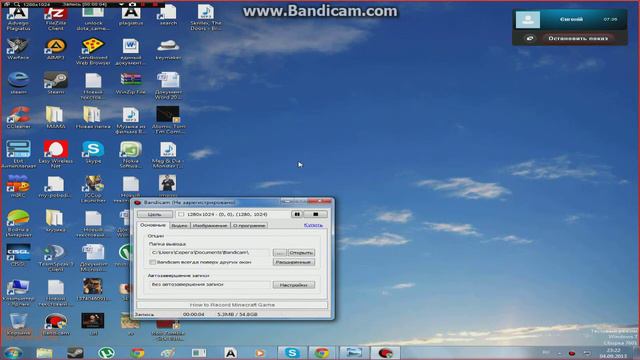Open the Internet Explorer globe desktop icon
640x360 pixels.
point(18,83)
